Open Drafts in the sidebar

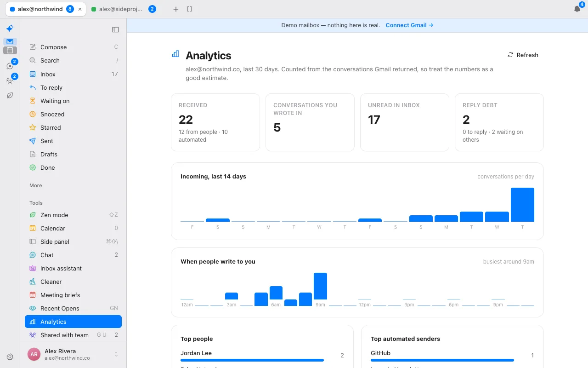pyautogui.click(x=73, y=154)
